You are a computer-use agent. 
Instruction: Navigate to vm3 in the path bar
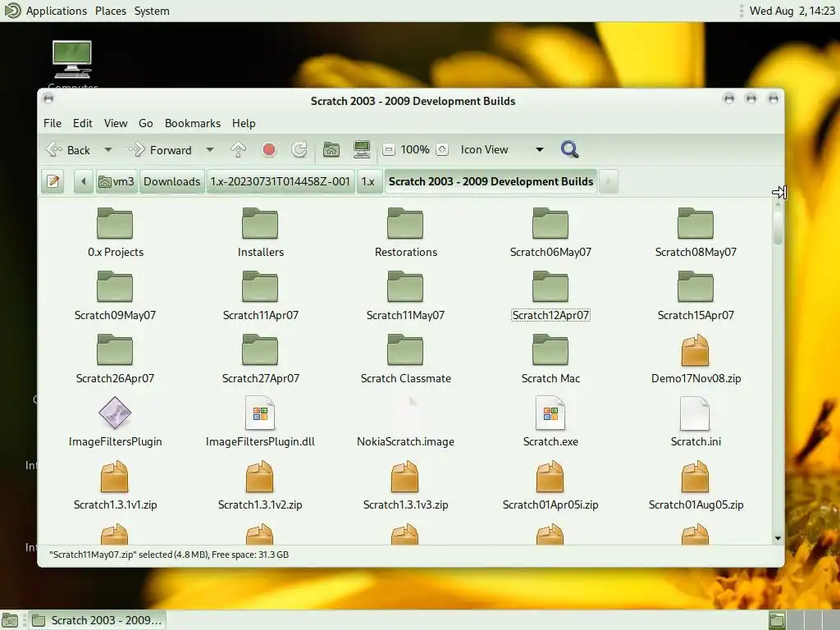(116, 181)
